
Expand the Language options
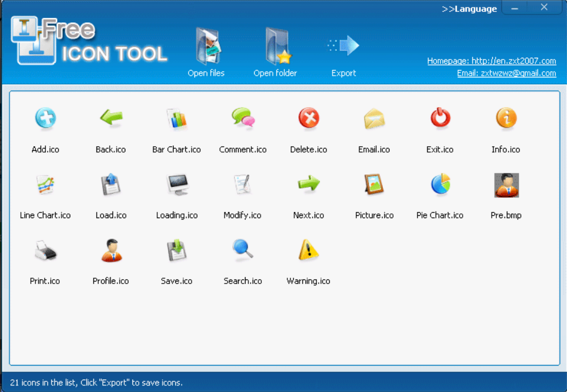(469, 8)
